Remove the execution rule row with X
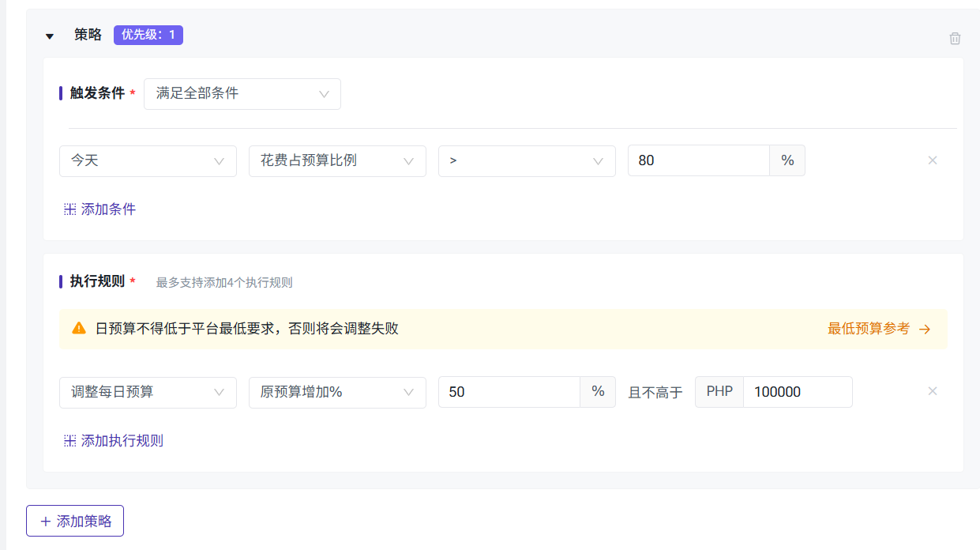The height and width of the screenshot is (550, 980). [932, 391]
